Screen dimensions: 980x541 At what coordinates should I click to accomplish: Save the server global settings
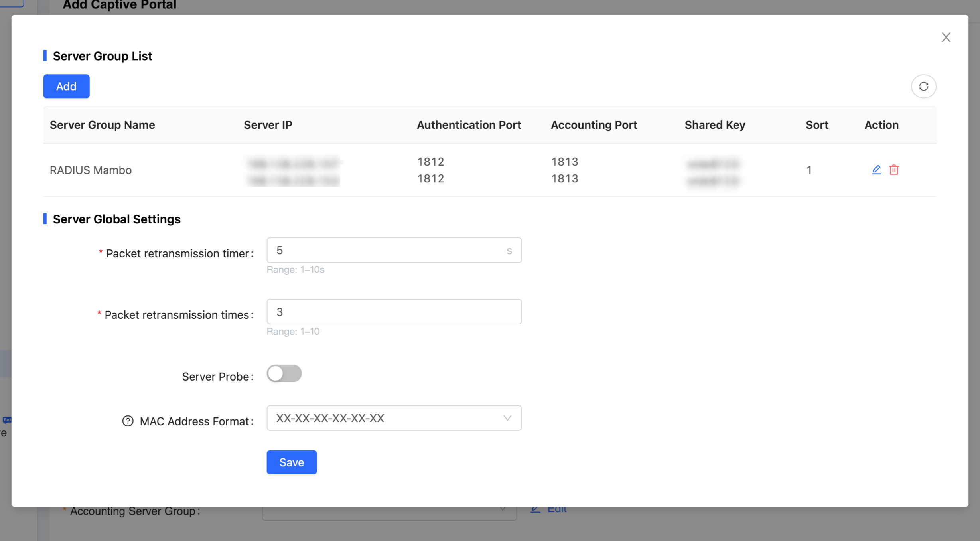click(291, 462)
